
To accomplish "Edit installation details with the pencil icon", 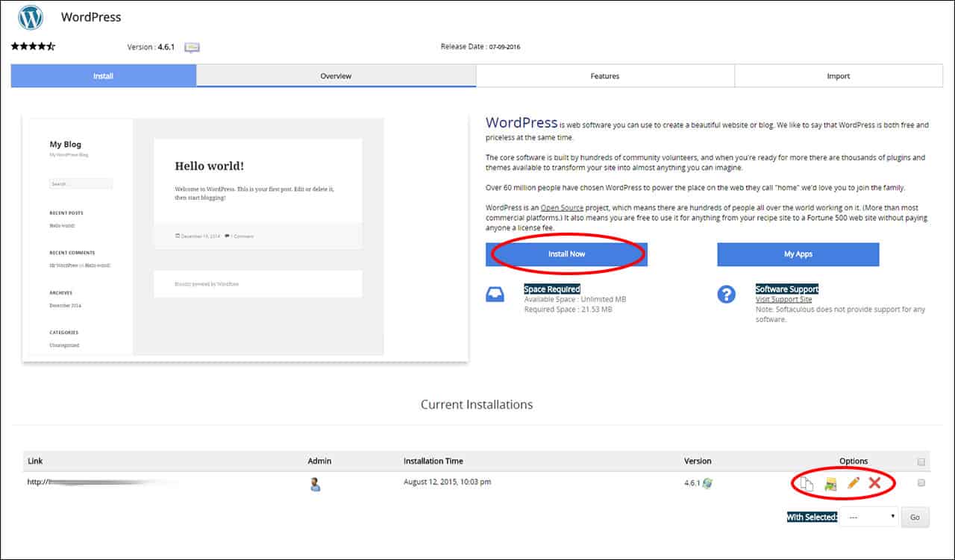I will [854, 483].
